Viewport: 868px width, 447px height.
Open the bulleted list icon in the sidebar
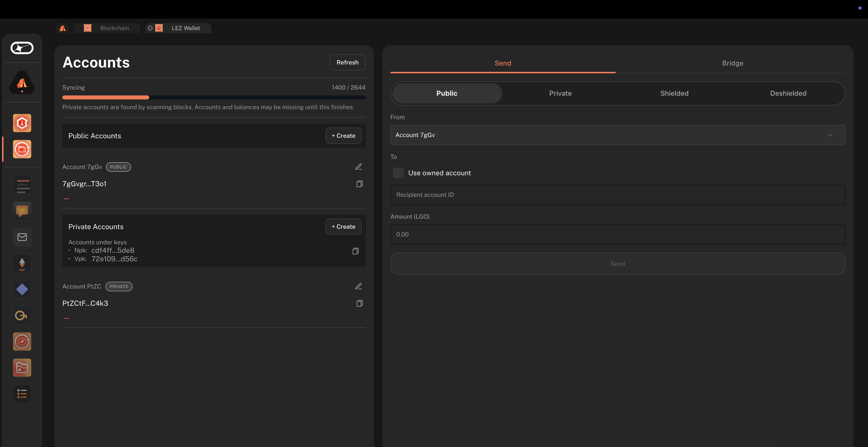click(22, 394)
